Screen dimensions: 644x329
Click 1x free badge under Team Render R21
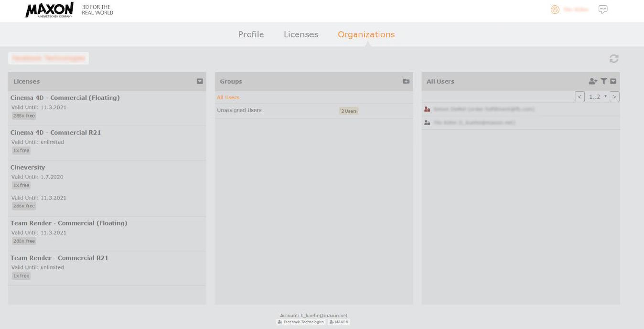[x=21, y=276]
